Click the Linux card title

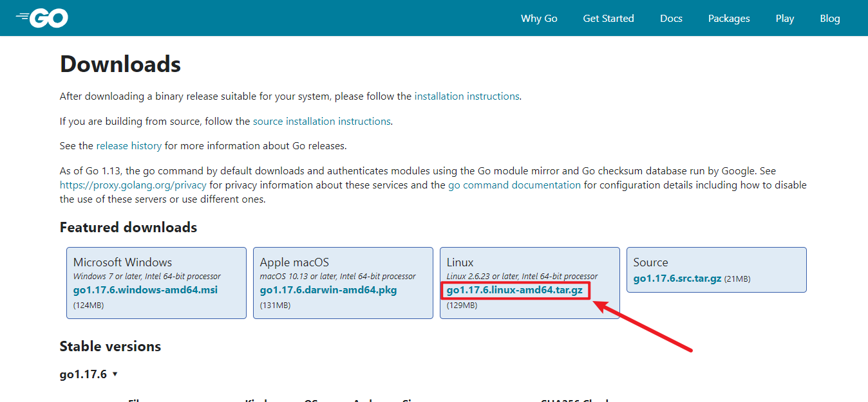(x=460, y=262)
